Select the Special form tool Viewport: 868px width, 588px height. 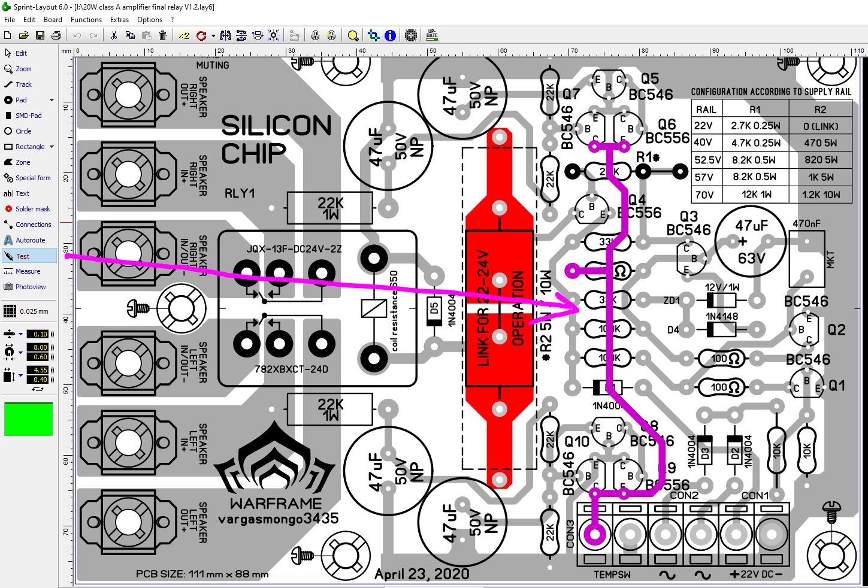[29, 178]
